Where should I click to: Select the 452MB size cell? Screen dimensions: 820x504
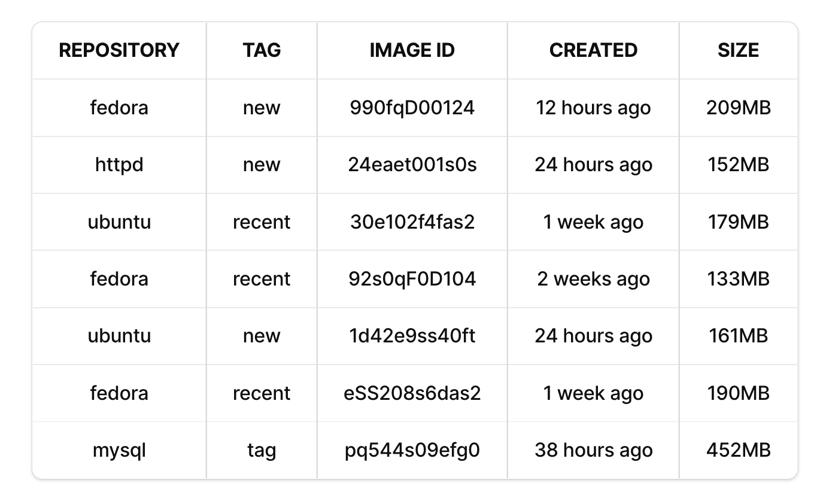pyautogui.click(x=738, y=450)
